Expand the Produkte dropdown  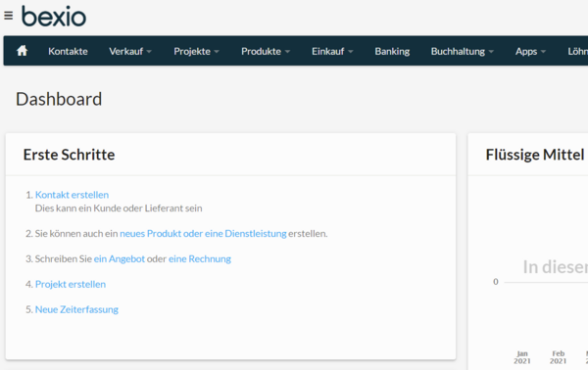pos(266,51)
